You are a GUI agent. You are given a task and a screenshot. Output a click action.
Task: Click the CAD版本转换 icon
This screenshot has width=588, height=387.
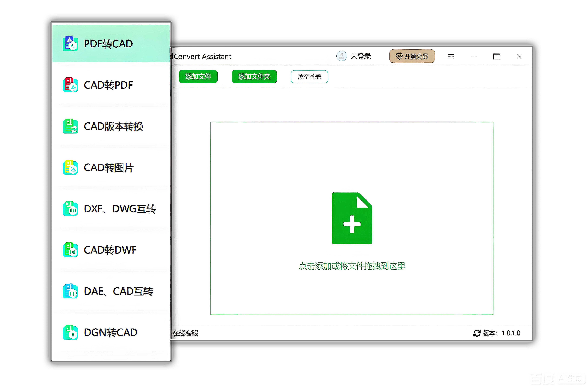(x=70, y=126)
